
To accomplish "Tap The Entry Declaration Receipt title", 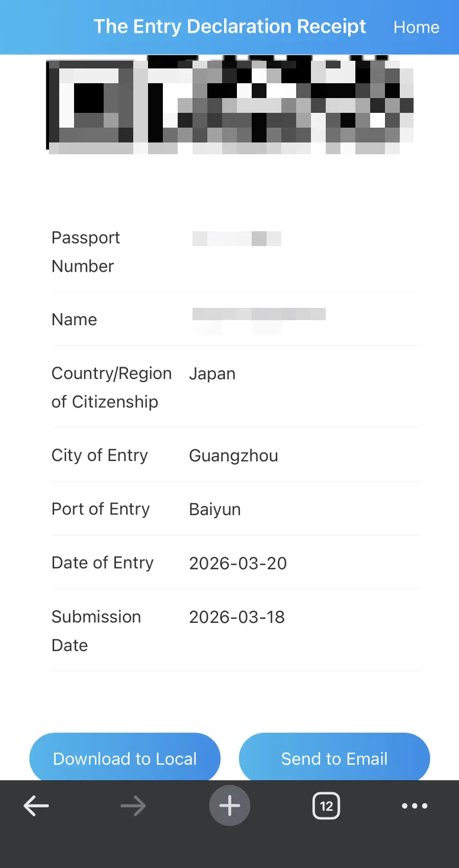I will click(x=230, y=27).
